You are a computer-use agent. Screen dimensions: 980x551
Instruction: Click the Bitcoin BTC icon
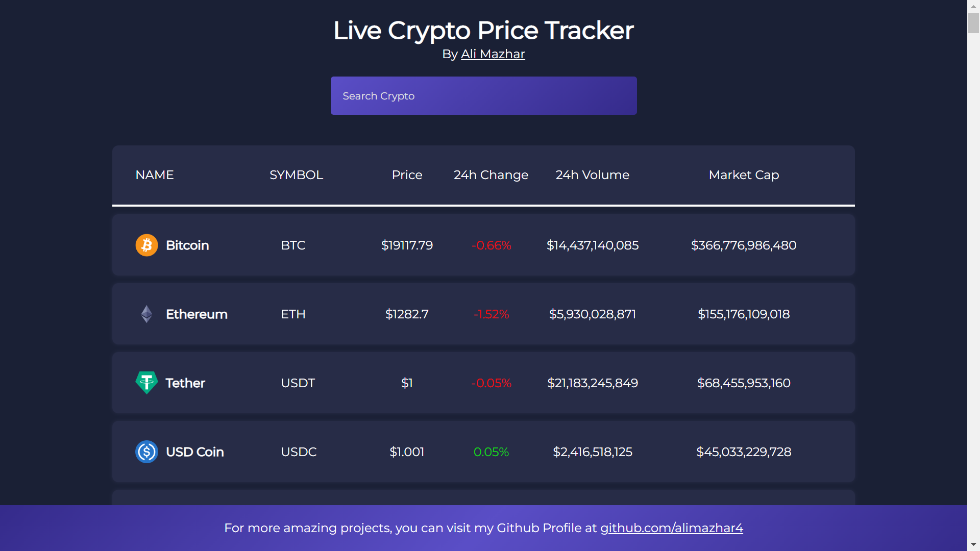pyautogui.click(x=146, y=245)
